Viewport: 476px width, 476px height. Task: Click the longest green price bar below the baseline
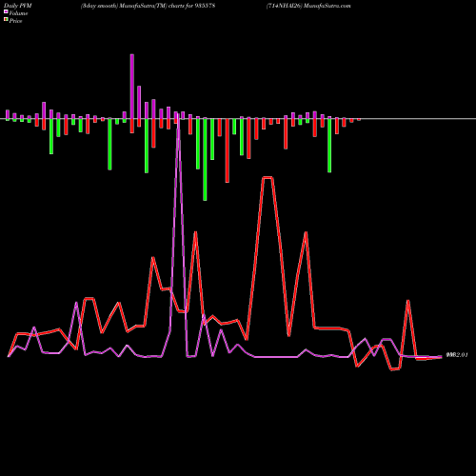[205, 159]
